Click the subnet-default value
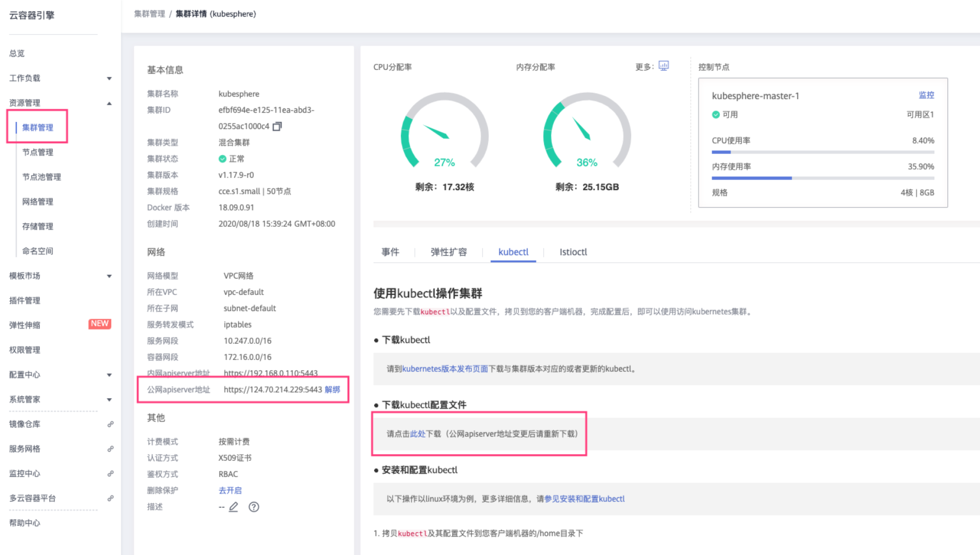 pyautogui.click(x=249, y=308)
